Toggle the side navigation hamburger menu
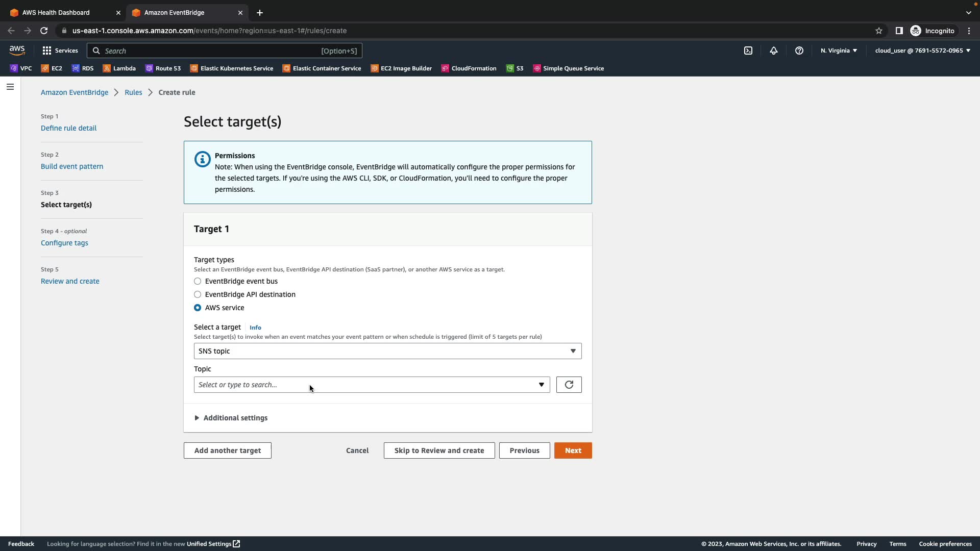The image size is (980, 551). coord(10,87)
